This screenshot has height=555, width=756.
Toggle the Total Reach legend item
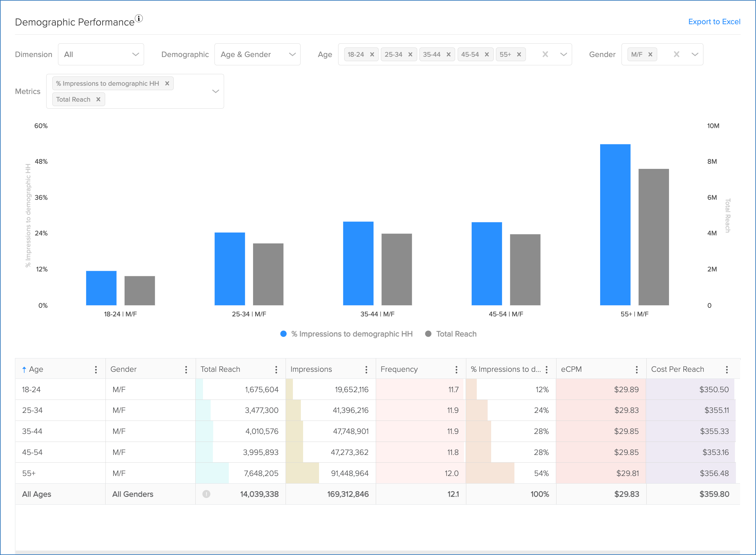(451, 334)
